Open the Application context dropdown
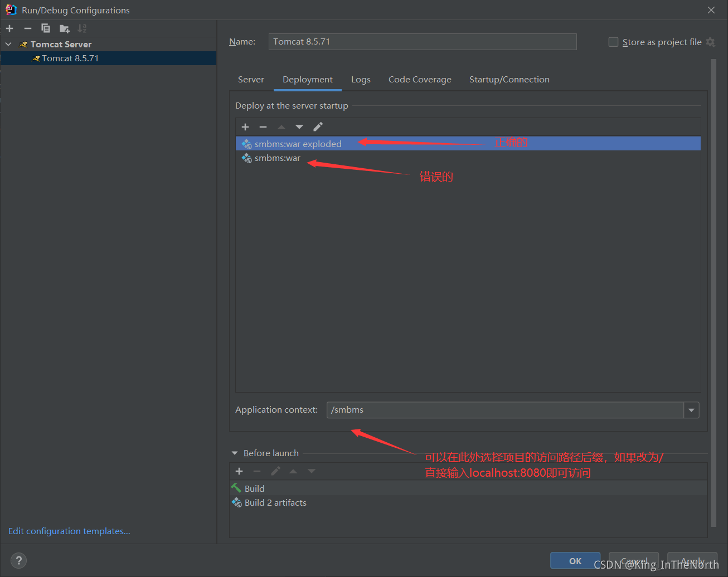This screenshot has width=728, height=577. coord(691,410)
